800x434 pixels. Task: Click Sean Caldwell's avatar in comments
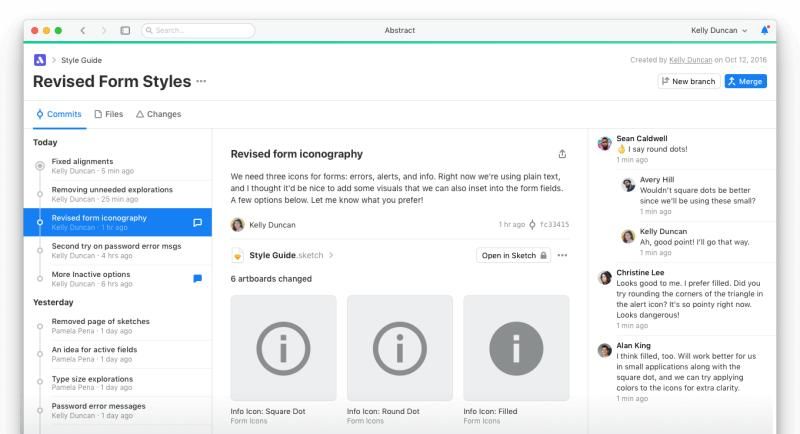click(x=605, y=144)
